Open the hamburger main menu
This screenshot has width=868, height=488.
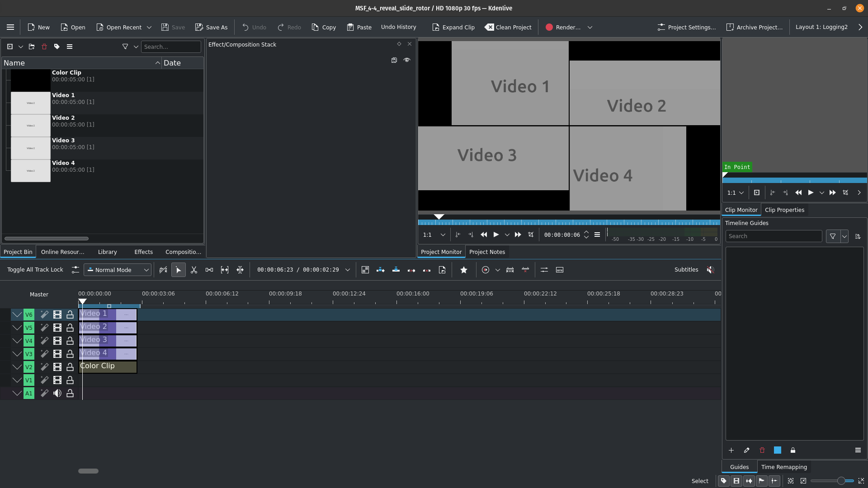(10, 27)
